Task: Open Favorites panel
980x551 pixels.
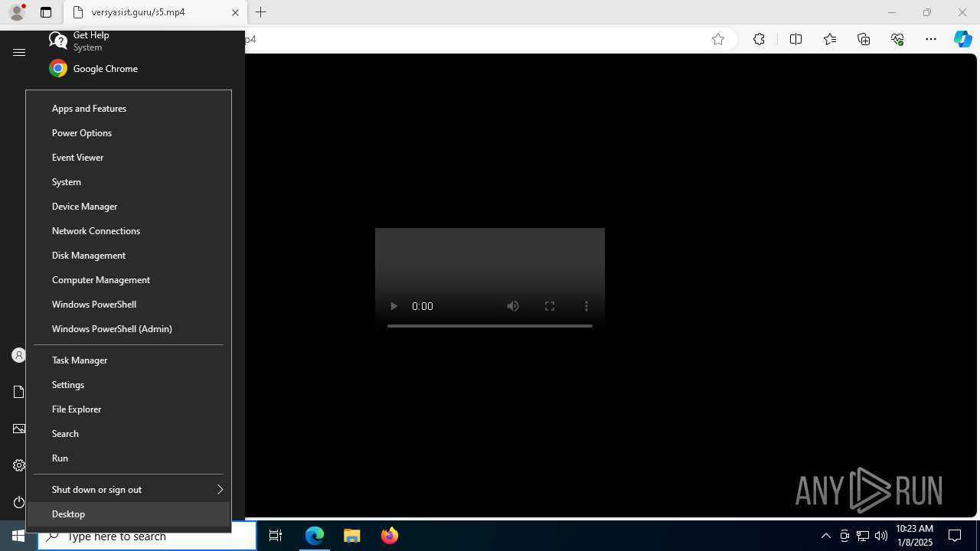Action: click(830, 40)
